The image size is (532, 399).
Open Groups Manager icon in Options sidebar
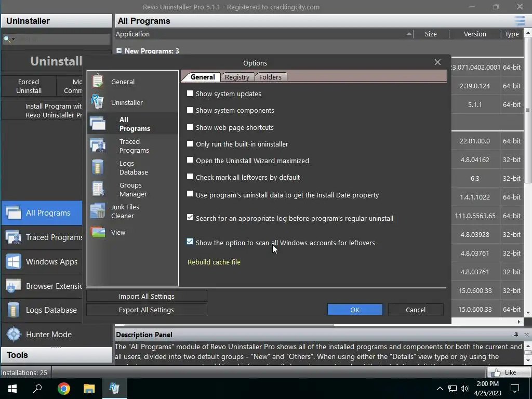coord(98,189)
